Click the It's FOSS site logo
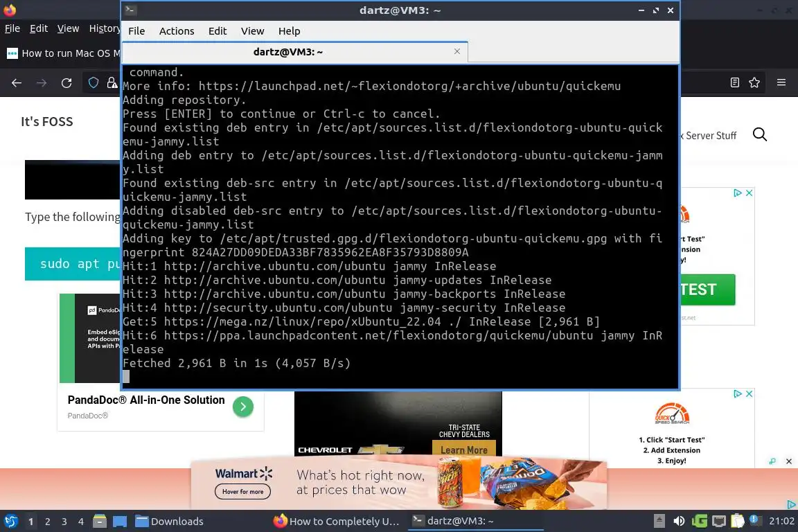Viewport: 798px width, 532px height. pyautogui.click(x=47, y=122)
